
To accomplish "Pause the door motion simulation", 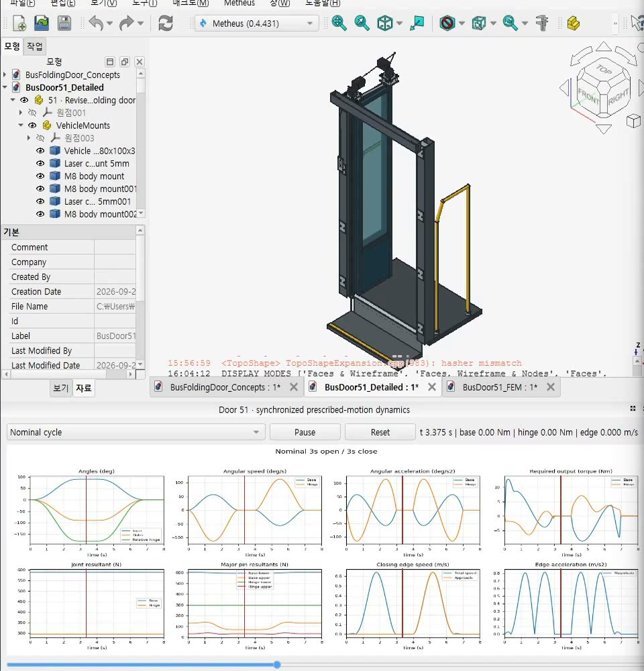I will [x=305, y=432].
